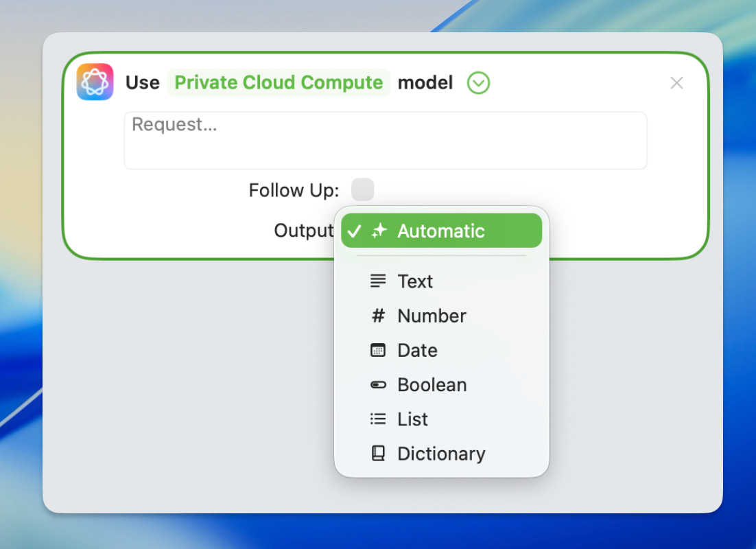Select Number as output type

point(441,316)
